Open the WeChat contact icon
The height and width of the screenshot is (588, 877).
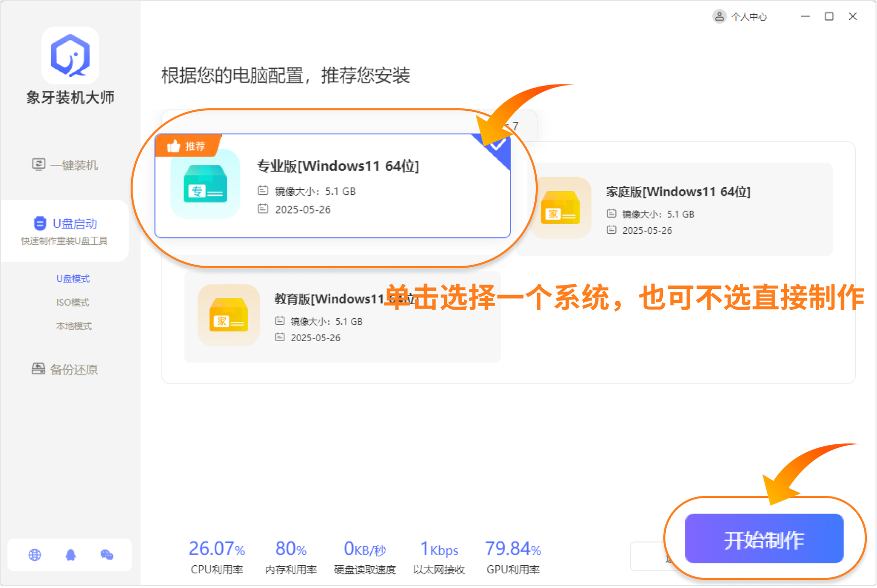107,555
